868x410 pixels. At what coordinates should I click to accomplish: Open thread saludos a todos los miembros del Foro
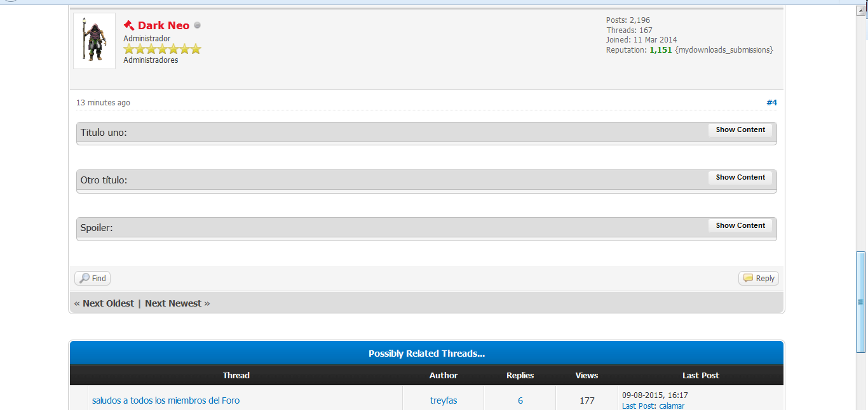click(166, 400)
